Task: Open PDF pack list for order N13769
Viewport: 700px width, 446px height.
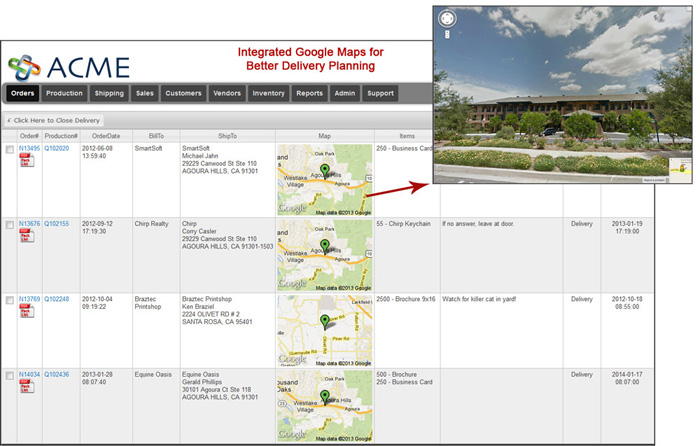Action: (x=26, y=311)
